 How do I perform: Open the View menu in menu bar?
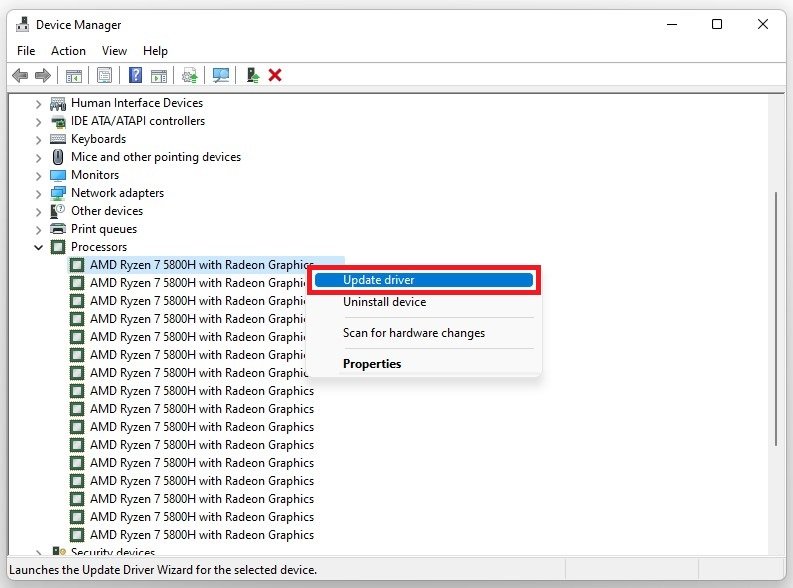click(114, 51)
